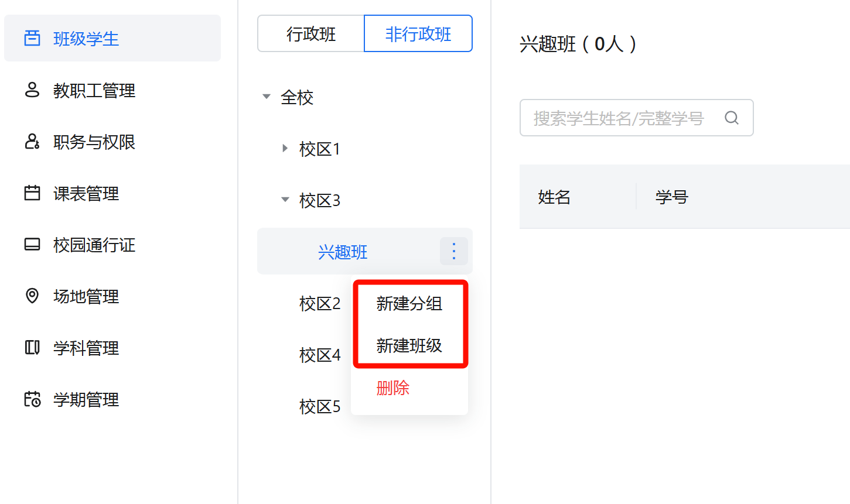Click the 班级学生 sidebar icon
The height and width of the screenshot is (504, 850).
click(32, 39)
